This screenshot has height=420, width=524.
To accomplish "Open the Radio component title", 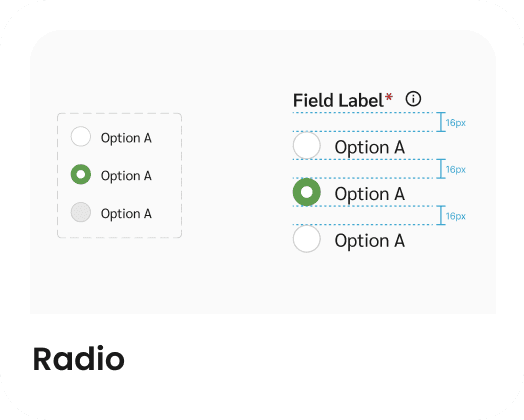I will pyautogui.click(x=79, y=359).
